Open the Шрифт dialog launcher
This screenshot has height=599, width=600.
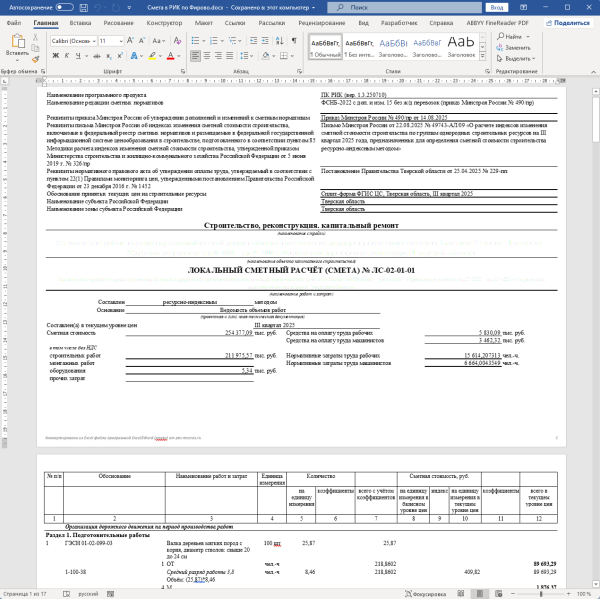[183, 71]
